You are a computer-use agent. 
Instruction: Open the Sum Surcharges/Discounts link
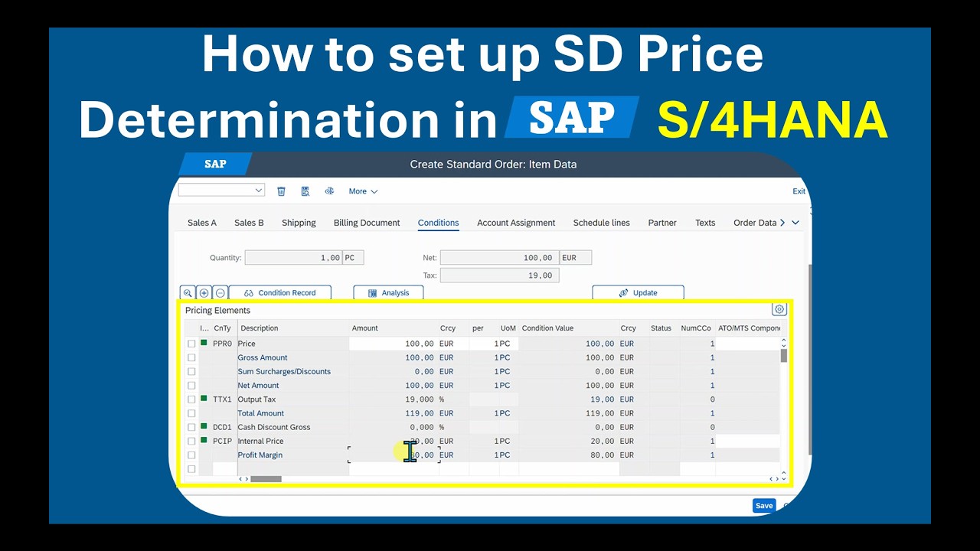[x=284, y=371]
